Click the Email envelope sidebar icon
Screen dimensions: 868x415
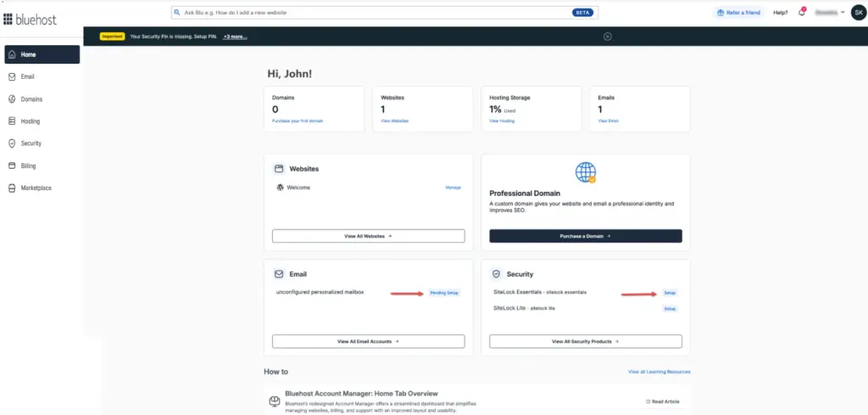point(12,76)
